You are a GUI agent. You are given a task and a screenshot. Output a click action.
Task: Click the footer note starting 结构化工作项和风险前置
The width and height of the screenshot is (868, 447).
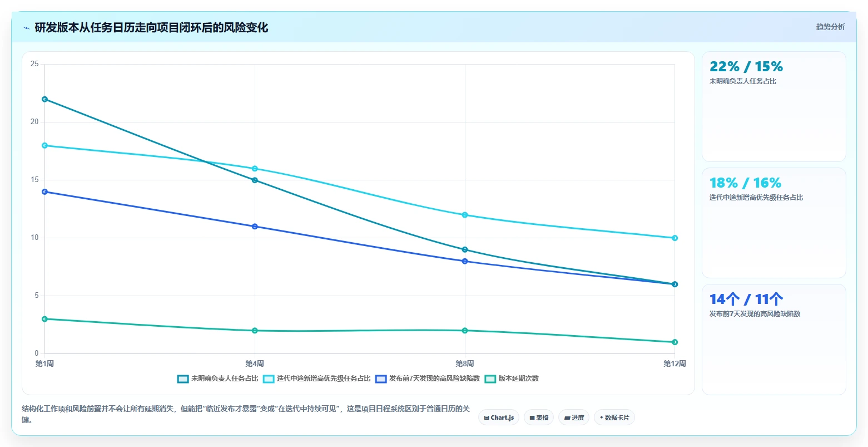pos(246,415)
